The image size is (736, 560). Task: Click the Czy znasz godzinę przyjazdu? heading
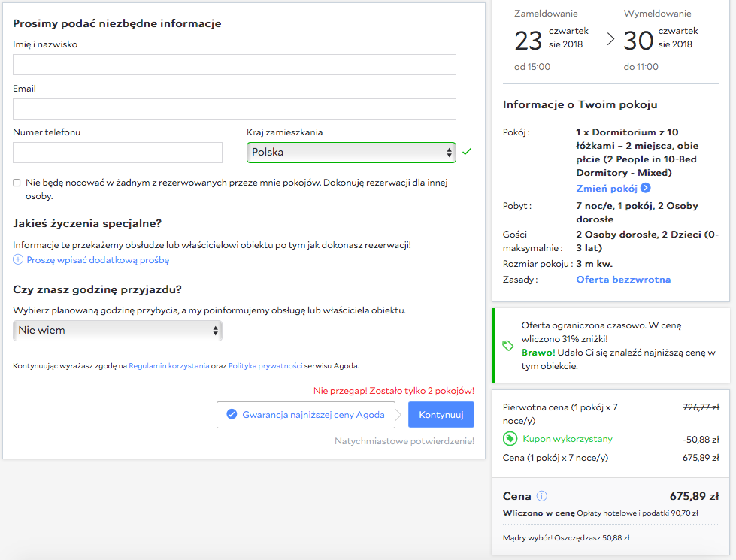[97, 289]
